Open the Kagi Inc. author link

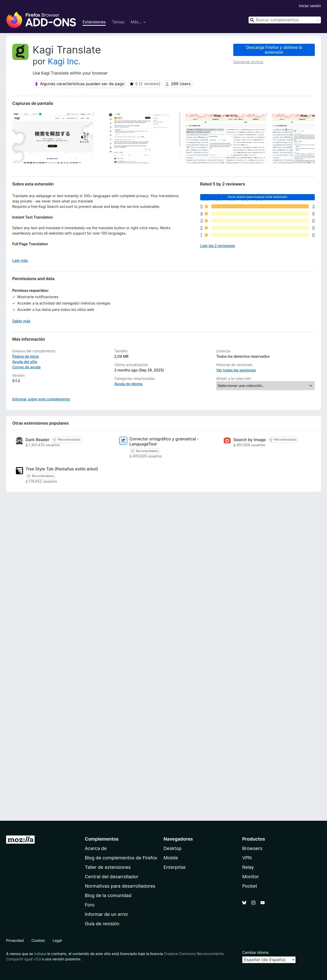point(64,62)
